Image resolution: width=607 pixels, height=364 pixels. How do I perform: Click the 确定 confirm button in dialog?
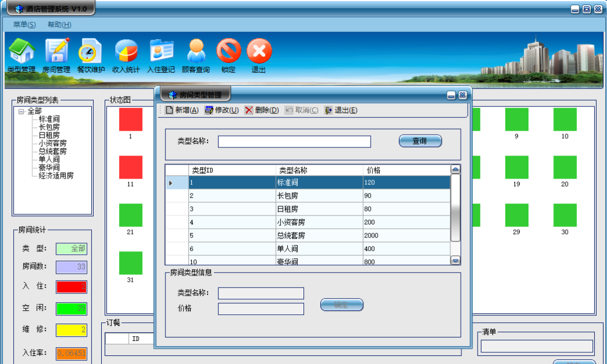pyautogui.click(x=342, y=305)
